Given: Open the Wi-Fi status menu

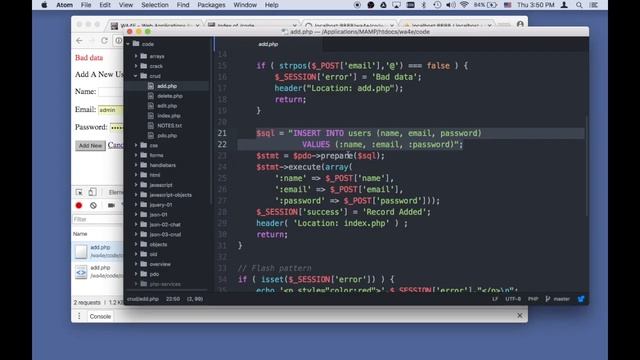Looking at the screenshot, I should point(464,5).
